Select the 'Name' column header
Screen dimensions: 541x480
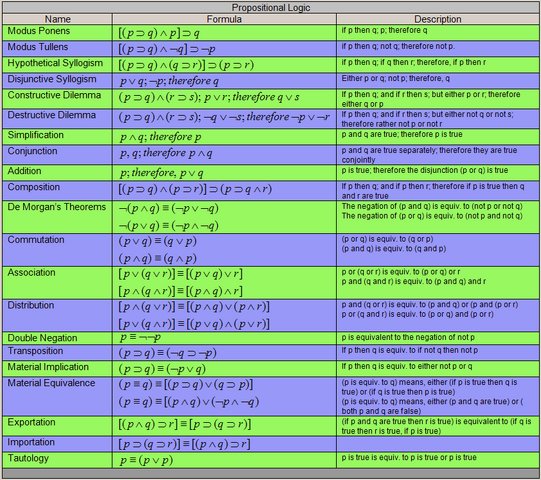pos(57,19)
